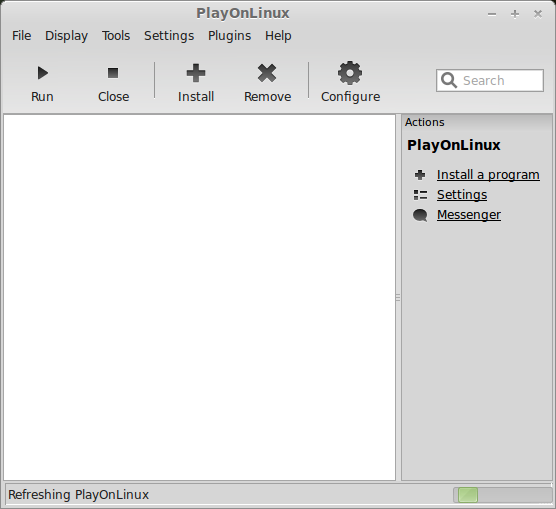The height and width of the screenshot is (509, 556).
Task: Click list icon beside Settings link
Action: pos(420,195)
